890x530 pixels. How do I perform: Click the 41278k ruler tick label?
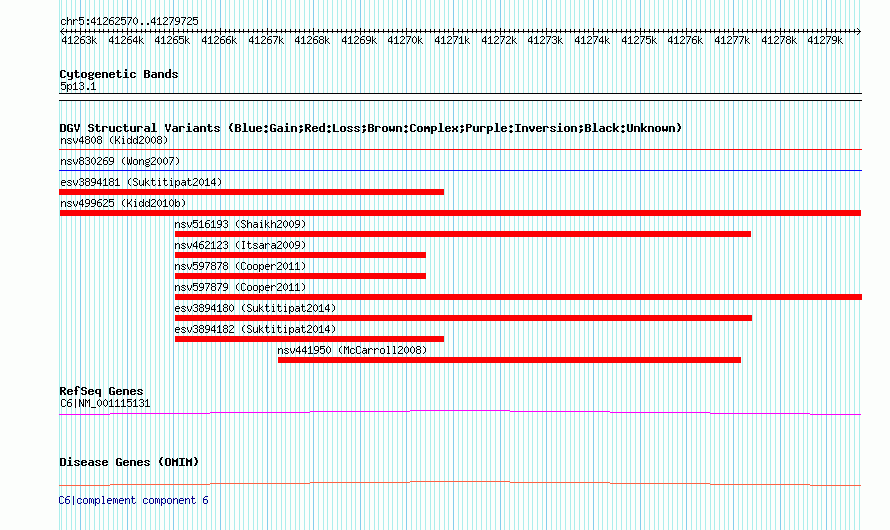(x=779, y=40)
